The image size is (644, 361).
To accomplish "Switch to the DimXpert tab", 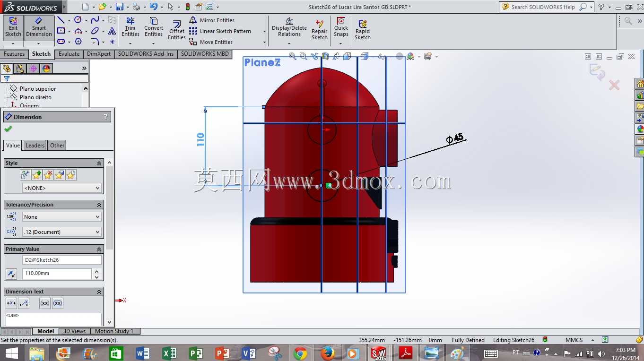I will point(99,54).
